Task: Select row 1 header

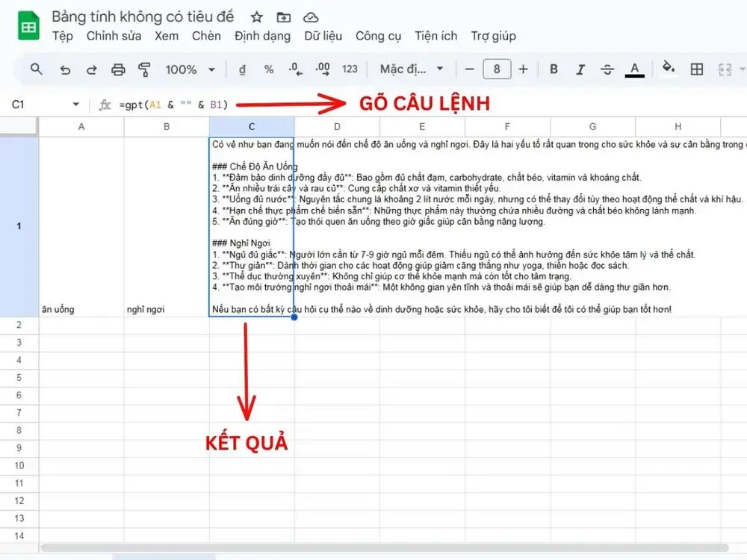Action: coord(19,226)
